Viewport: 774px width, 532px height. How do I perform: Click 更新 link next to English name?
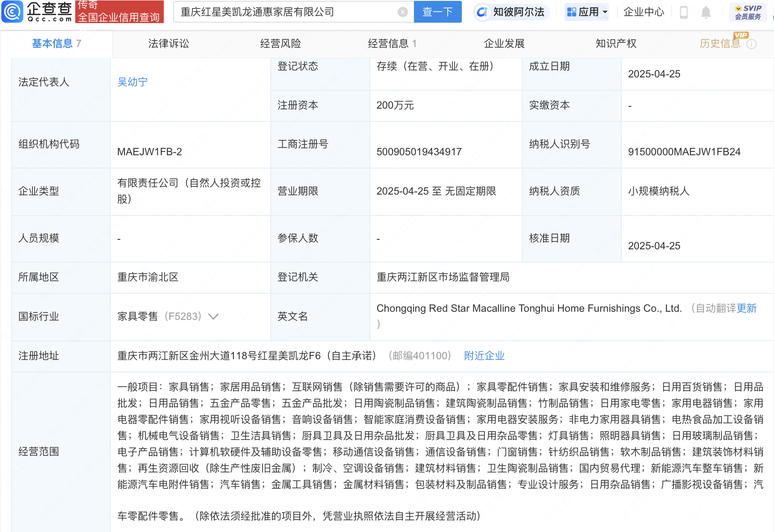[x=747, y=308]
